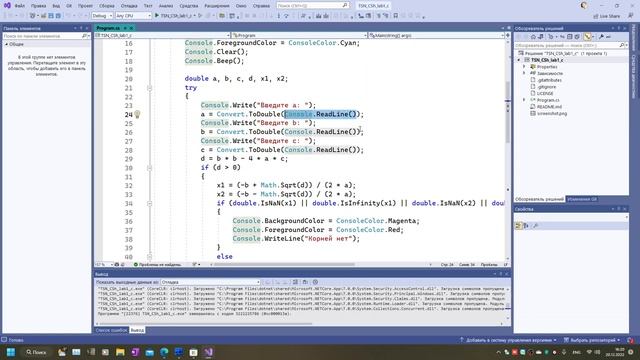Switch to the Изменения Git tab
The height and width of the screenshot is (360, 640).
[x=582, y=199]
